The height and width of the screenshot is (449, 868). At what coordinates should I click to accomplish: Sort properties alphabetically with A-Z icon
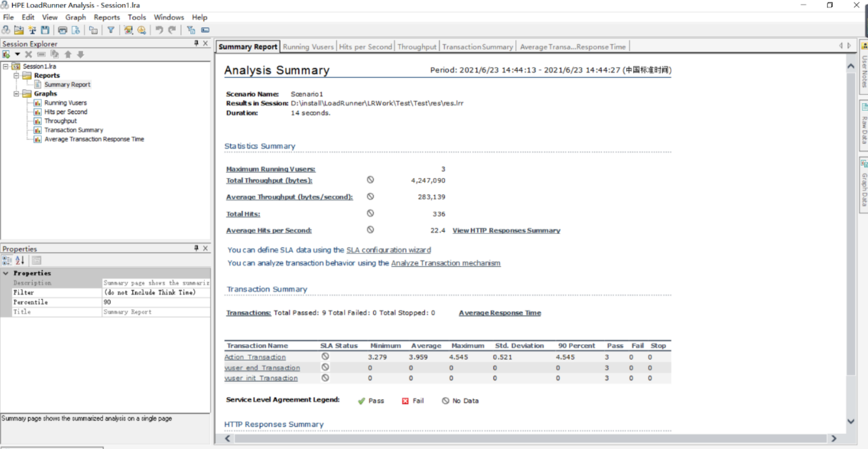20,260
